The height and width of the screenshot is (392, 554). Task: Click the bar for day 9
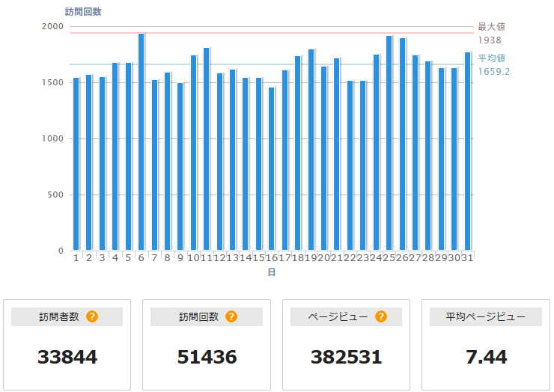click(180, 166)
